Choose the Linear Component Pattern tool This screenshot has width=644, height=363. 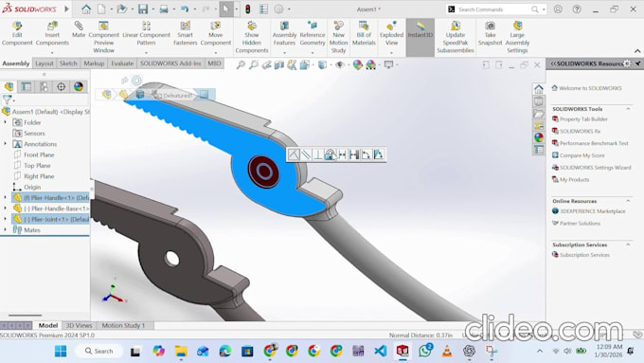[x=146, y=34]
